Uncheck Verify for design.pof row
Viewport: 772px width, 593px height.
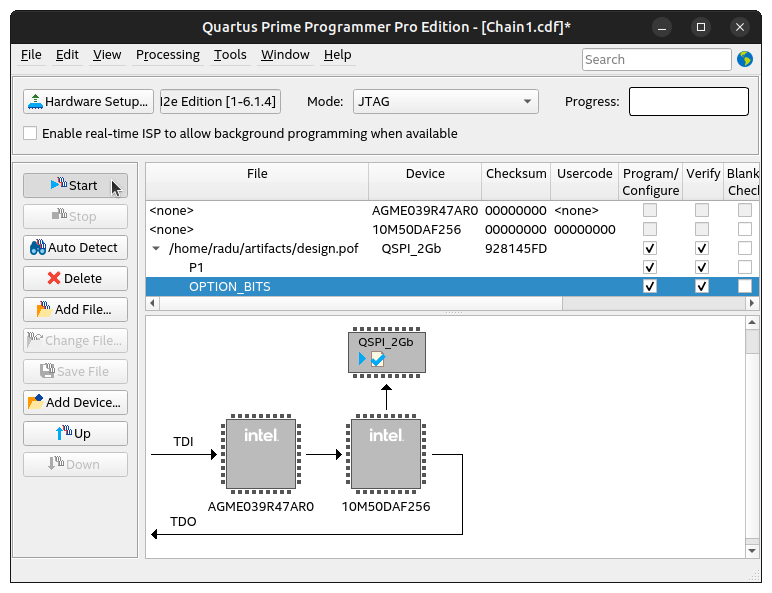pyautogui.click(x=702, y=248)
